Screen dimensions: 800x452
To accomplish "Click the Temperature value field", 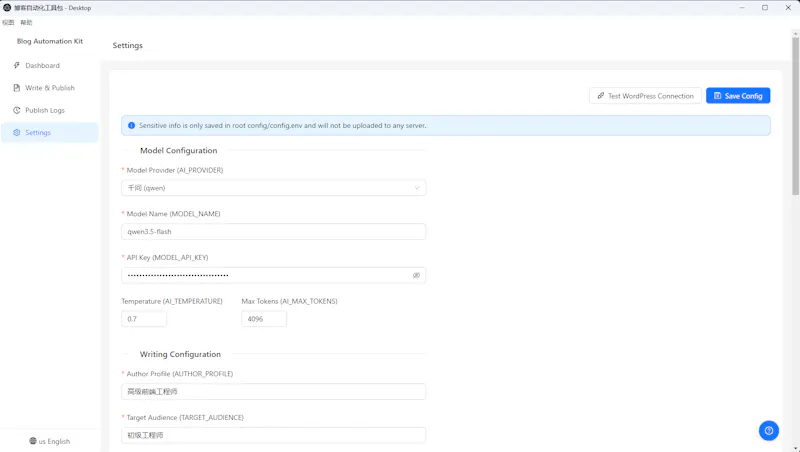I will (x=144, y=319).
